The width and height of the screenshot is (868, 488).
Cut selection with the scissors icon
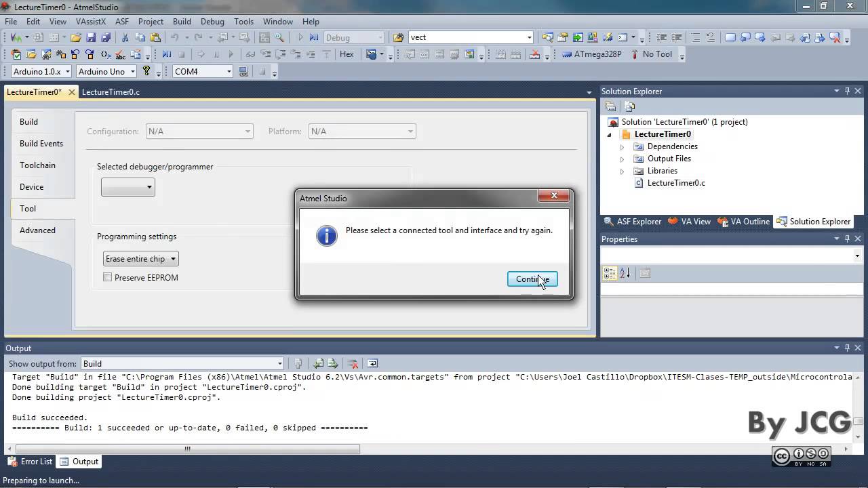coord(125,37)
